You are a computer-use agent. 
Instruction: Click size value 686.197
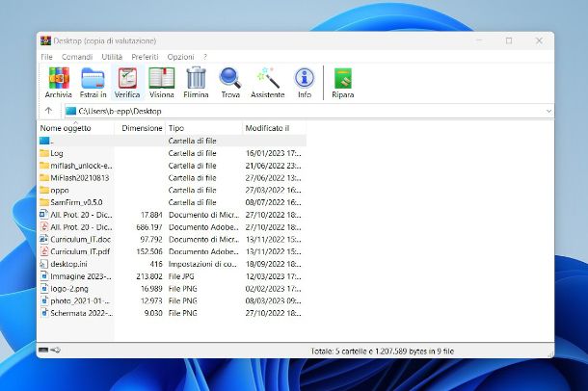pyautogui.click(x=149, y=227)
